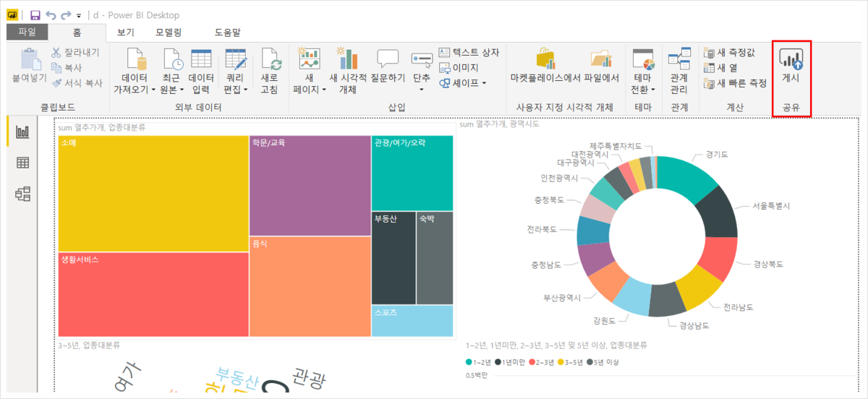This screenshot has width=868, height=399.
Task: Add 새 시각적 개체 new visual
Action: tap(348, 71)
